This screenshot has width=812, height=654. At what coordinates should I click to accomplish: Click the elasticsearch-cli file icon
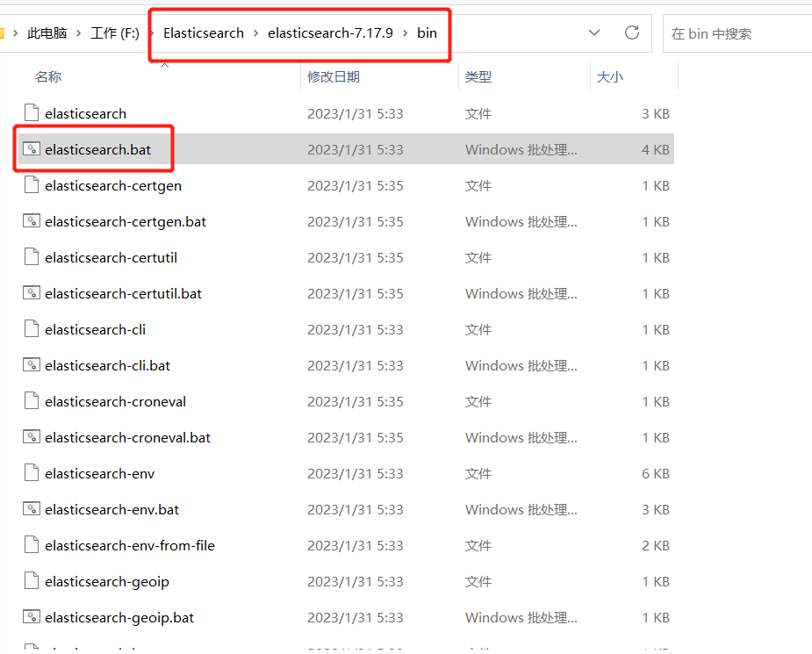[x=32, y=329]
